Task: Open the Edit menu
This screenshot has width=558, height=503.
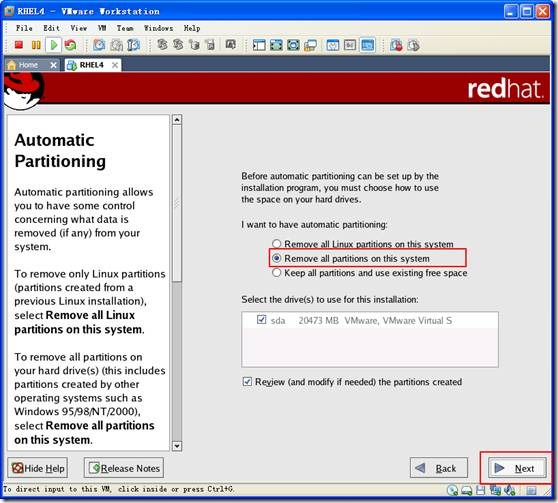Action: (52, 28)
